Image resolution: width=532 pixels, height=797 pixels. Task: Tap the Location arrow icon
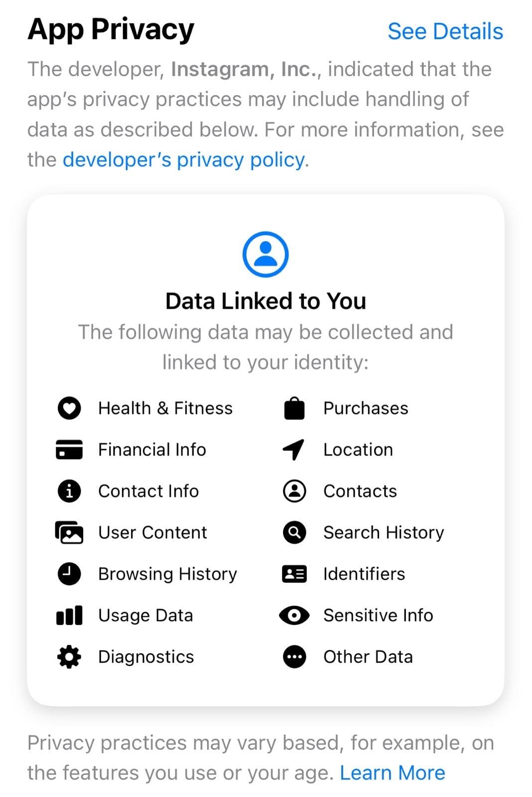click(x=294, y=449)
